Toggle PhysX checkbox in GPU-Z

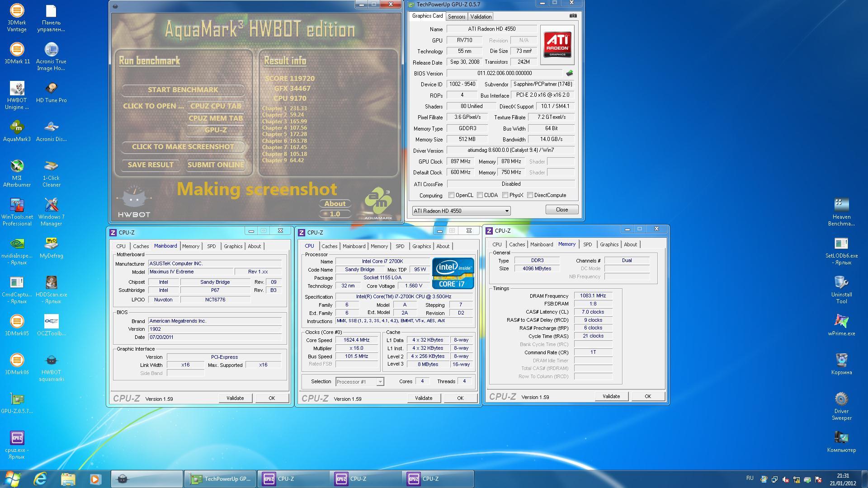point(505,195)
